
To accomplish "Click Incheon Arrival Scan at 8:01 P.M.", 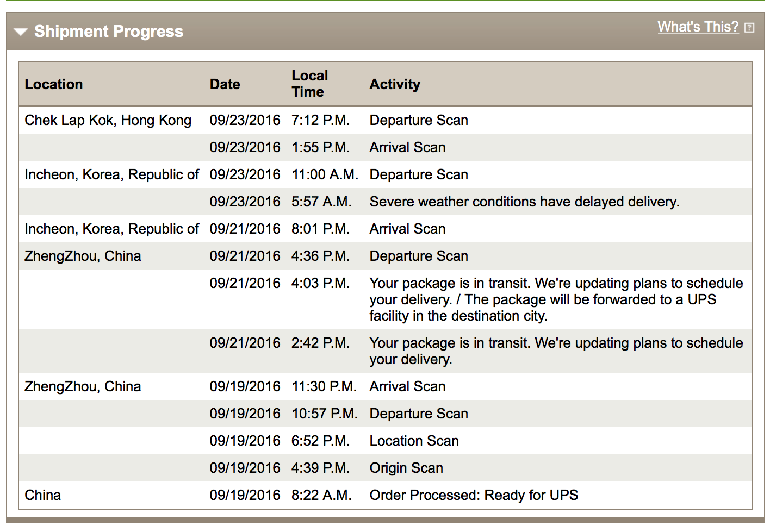I will point(386,229).
